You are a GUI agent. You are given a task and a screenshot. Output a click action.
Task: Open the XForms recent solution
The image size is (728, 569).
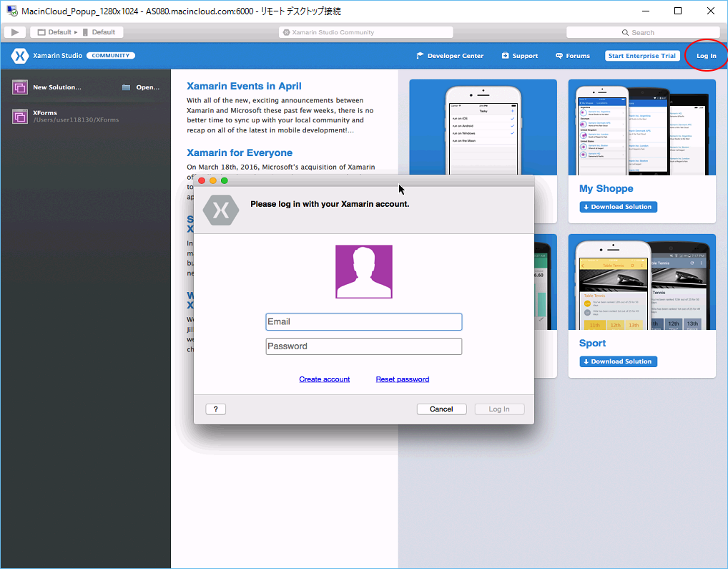(76, 116)
